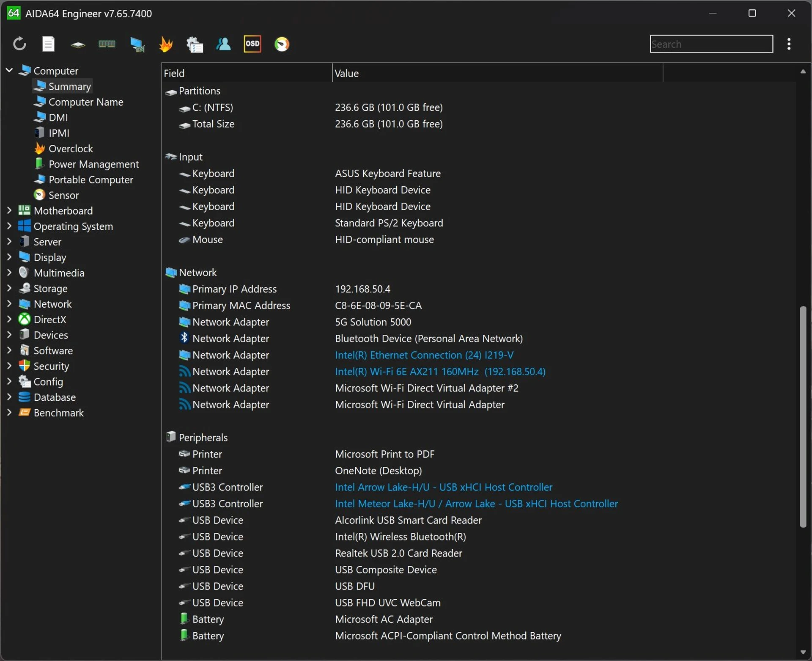Click the scrollbar up arrow
Viewport: 812px width, 661px height.
coord(803,72)
